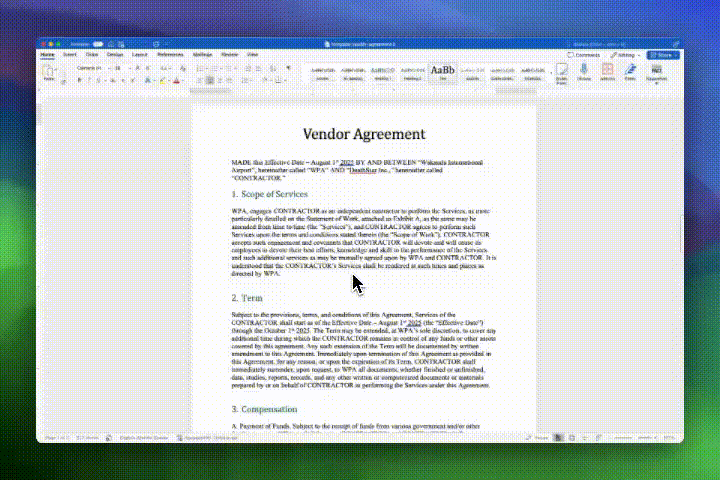
Task: Open the References ribbon tab
Action: (170, 55)
